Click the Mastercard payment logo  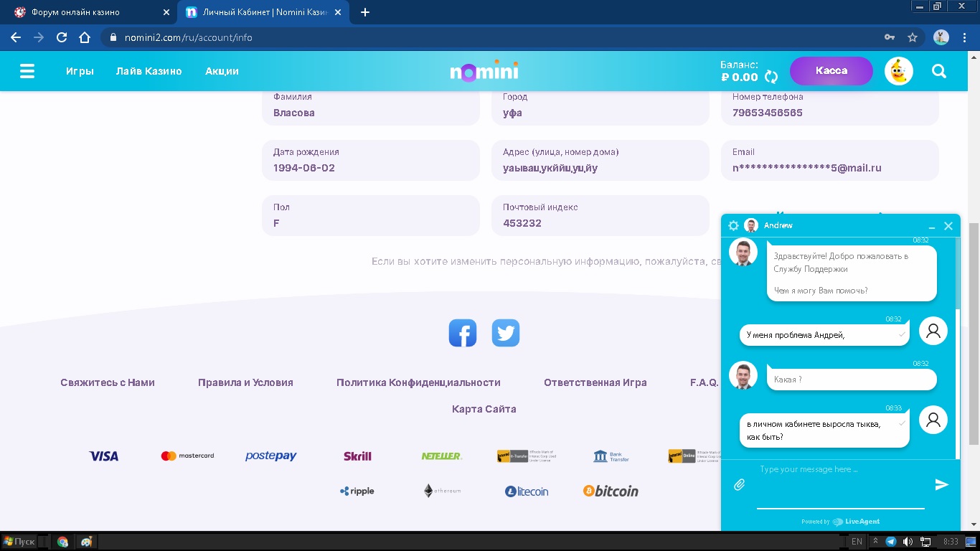187,456
